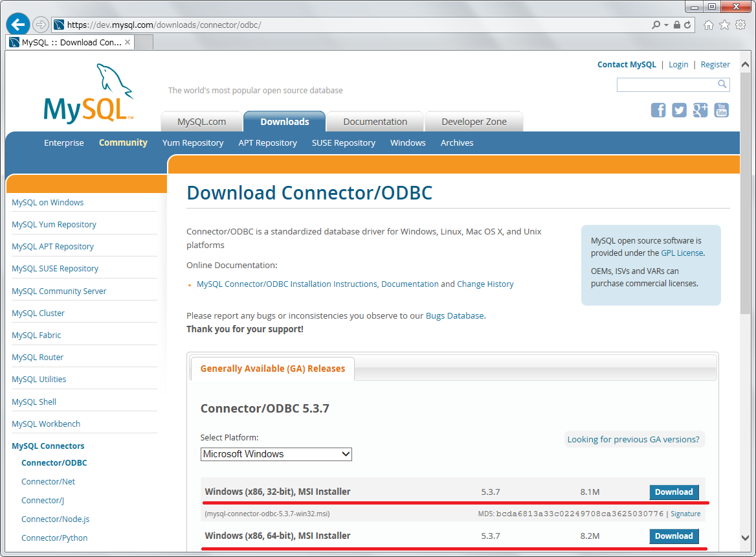Download the 64-bit MSI Installer

click(x=674, y=536)
